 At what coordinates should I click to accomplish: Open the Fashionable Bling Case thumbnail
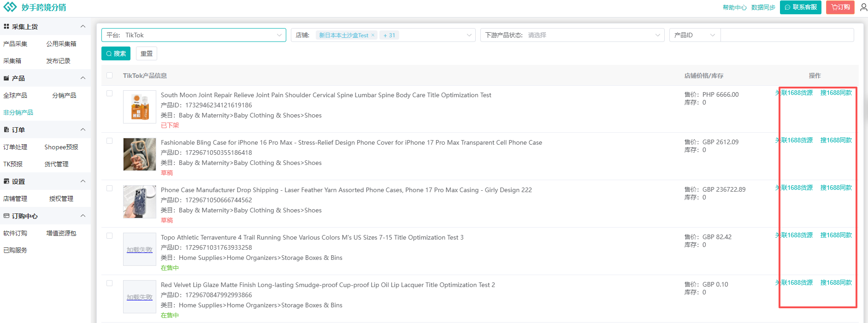point(140,154)
